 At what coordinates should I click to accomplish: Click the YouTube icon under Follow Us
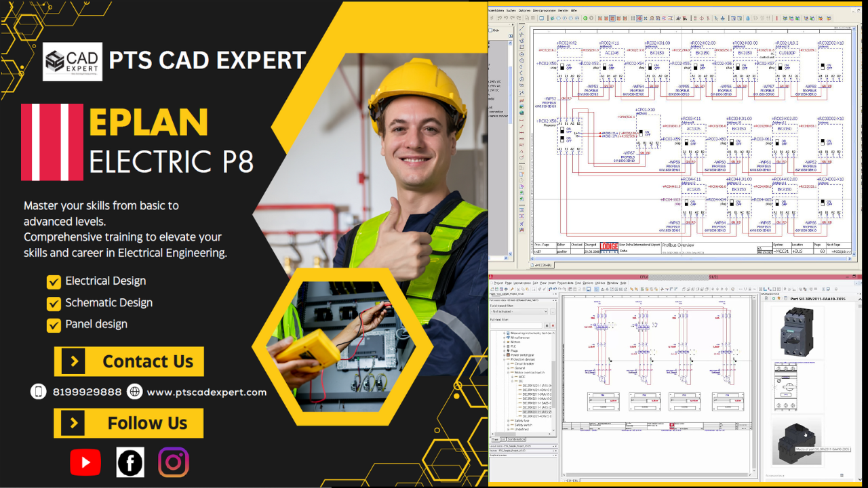85,462
